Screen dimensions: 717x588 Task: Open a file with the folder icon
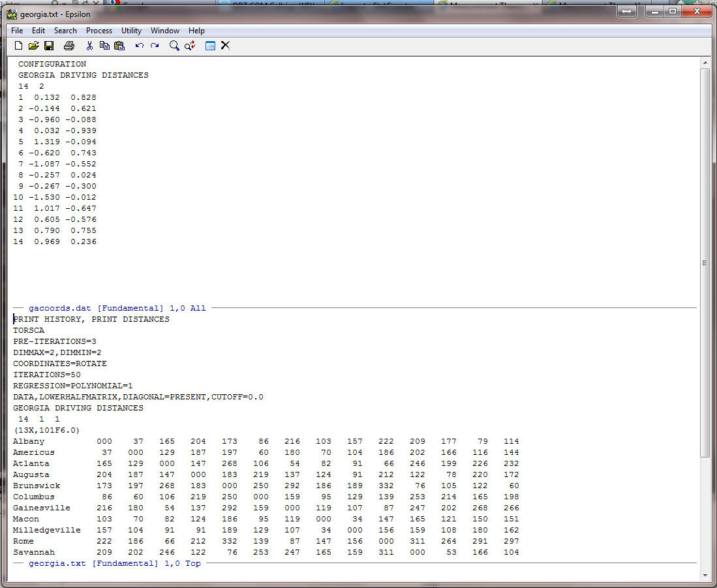(x=33, y=46)
